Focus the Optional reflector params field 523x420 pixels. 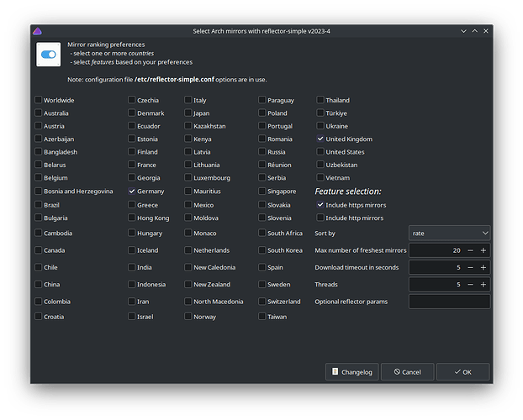449,302
